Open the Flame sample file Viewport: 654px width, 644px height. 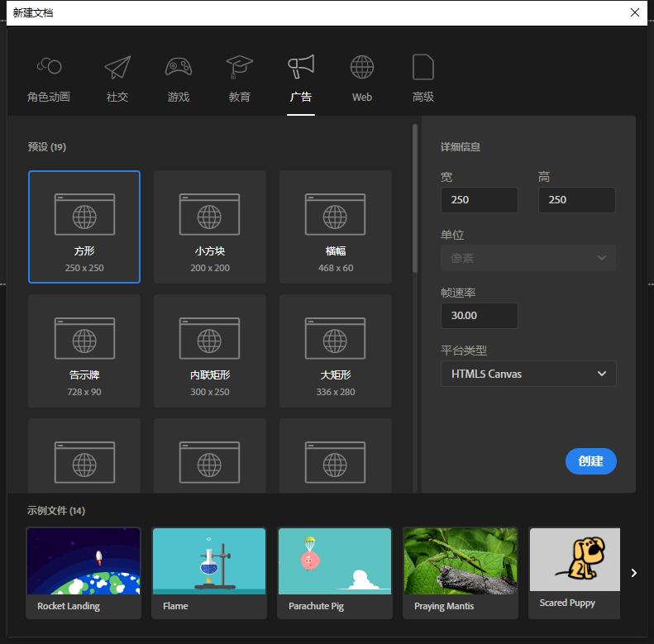(209, 573)
